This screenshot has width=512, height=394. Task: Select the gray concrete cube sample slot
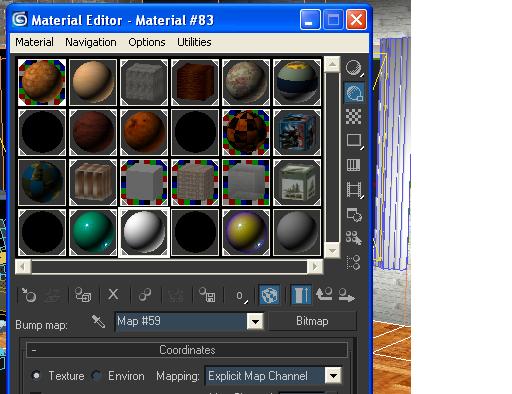(x=144, y=82)
